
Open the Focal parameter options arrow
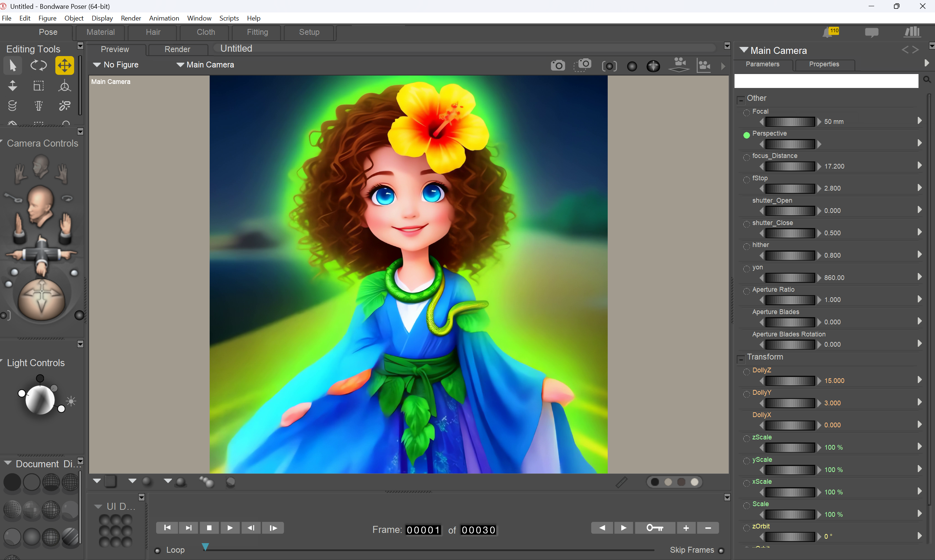point(920,120)
